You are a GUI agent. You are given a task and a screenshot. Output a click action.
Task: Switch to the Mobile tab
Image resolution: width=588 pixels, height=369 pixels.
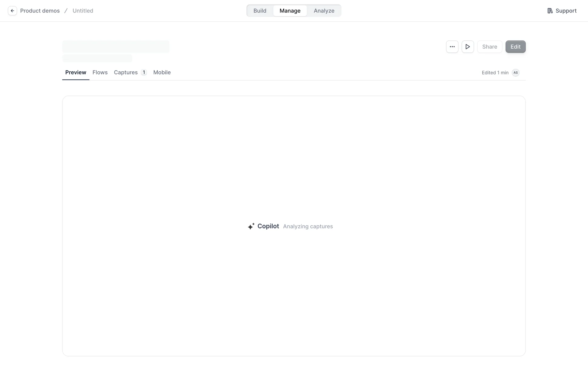coord(162,73)
